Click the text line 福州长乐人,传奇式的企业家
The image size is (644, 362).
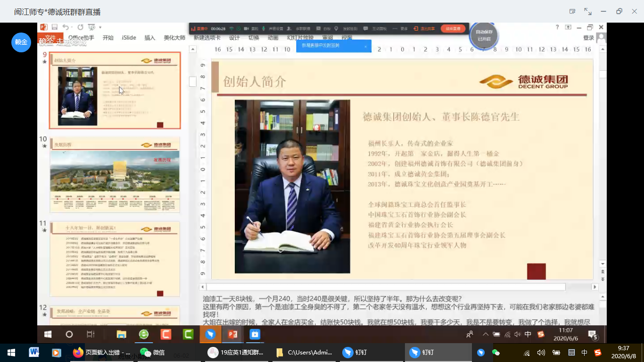[x=411, y=143]
